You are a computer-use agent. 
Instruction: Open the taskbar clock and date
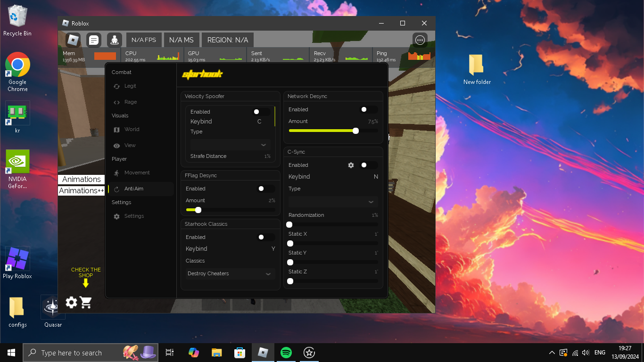coord(626,353)
